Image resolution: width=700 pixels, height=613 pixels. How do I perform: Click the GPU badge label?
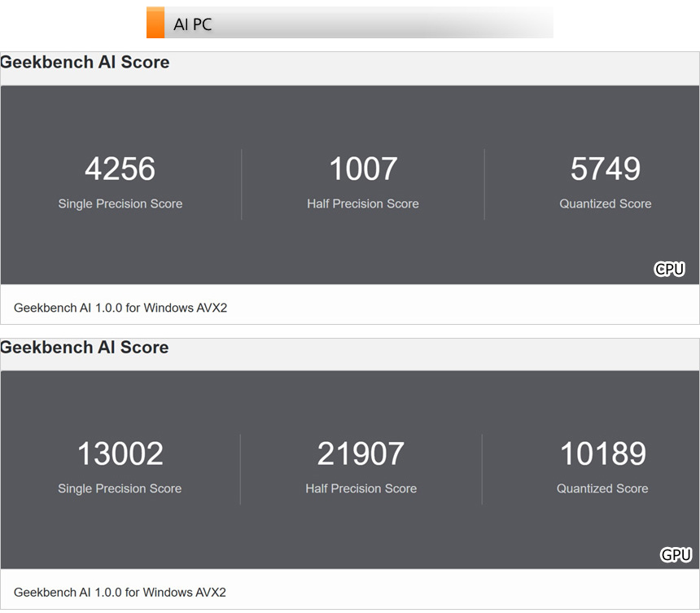click(x=676, y=555)
